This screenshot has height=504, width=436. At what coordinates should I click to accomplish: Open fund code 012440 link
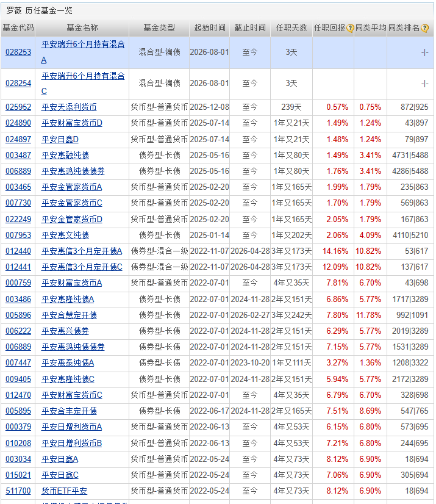click(x=18, y=251)
